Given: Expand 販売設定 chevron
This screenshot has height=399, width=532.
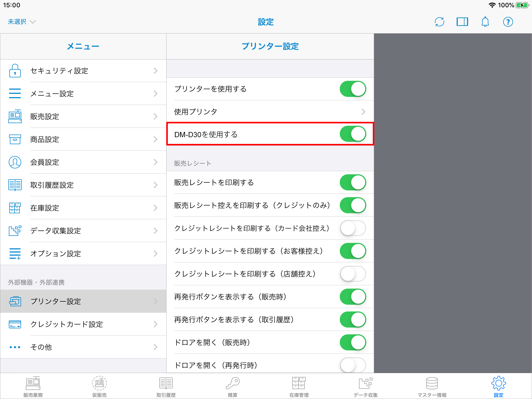Looking at the screenshot, I should [156, 116].
